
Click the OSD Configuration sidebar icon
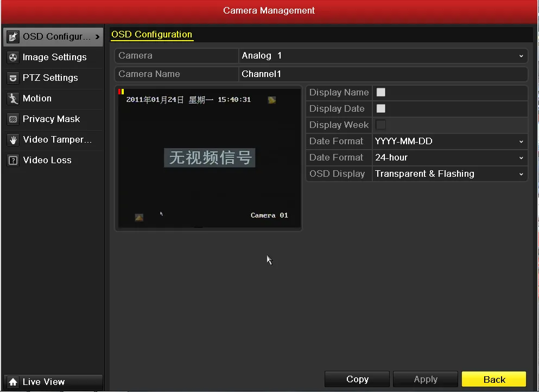pos(13,37)
